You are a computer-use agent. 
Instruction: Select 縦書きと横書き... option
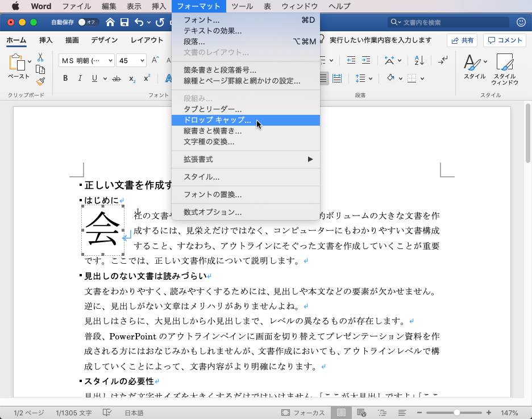pos(246,131)
